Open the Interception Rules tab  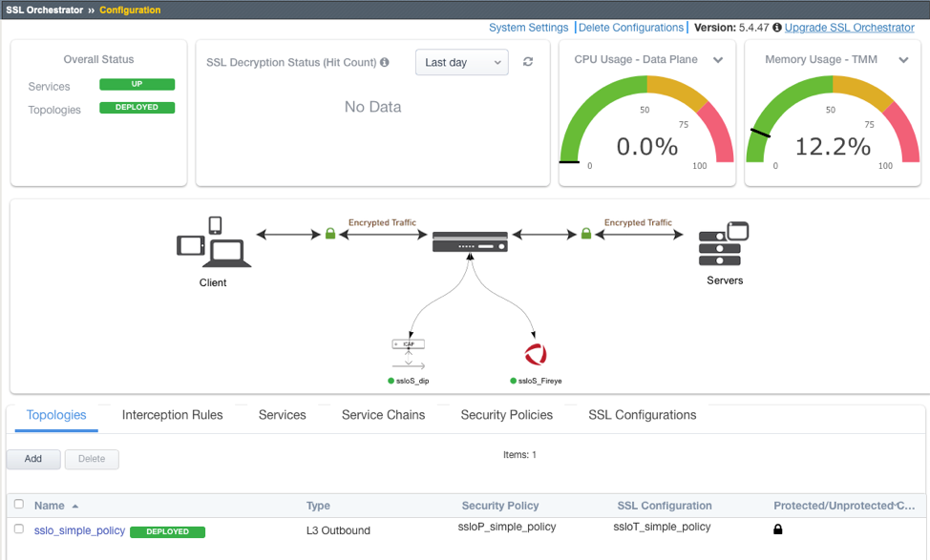click(173, 415)
